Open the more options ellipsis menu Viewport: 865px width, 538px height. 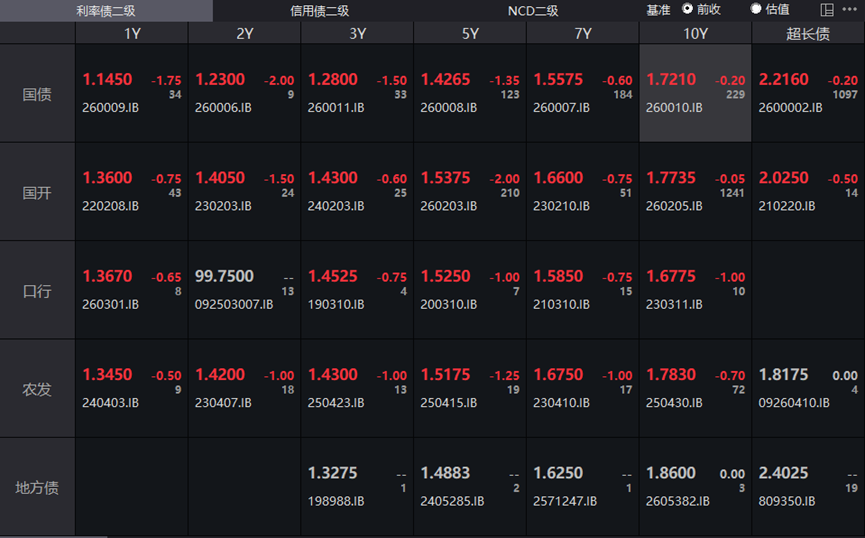(x=850, y=9)
